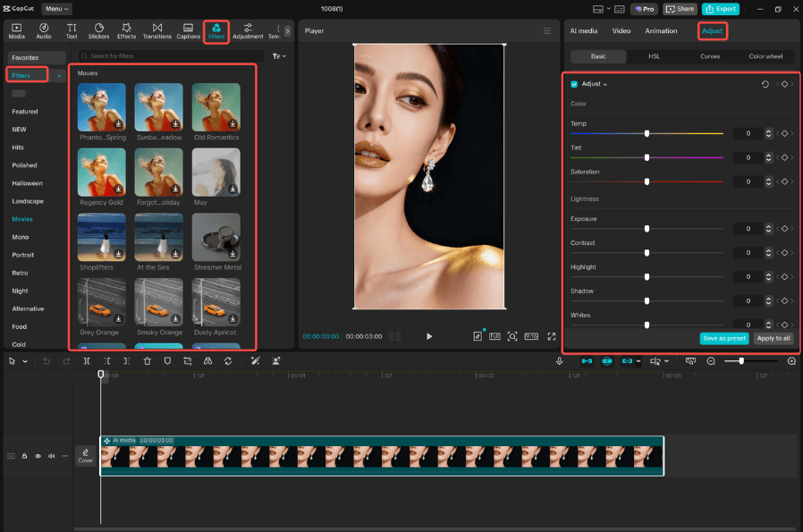Click the Delete trash icon in timeline toolbar
Viewport: 803px width, 532px height.
click(x=147, y=361)
